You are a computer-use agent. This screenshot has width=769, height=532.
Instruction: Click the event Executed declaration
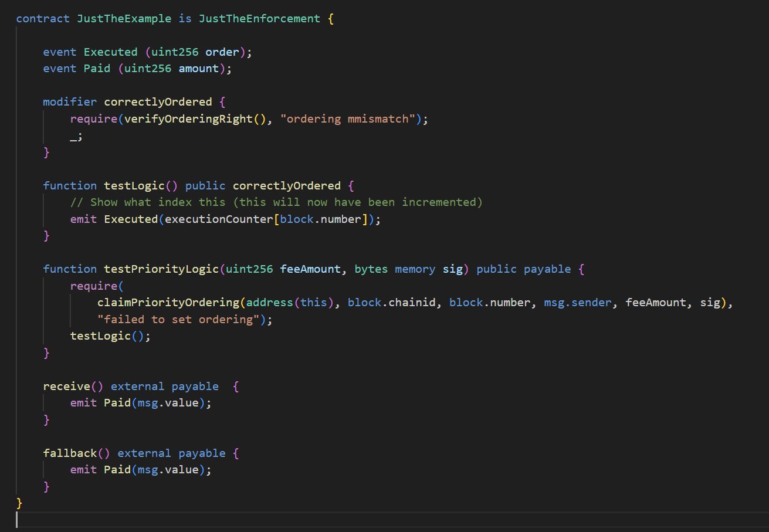click(x=111, y=52)
